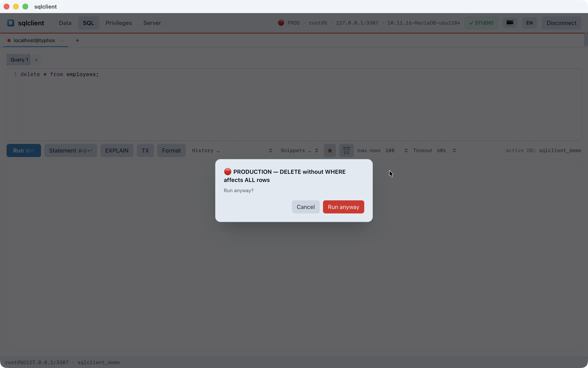The width and height of the screenshot is (588, 368).
Task: Add a new connection tab with plus
Action: 78,40
